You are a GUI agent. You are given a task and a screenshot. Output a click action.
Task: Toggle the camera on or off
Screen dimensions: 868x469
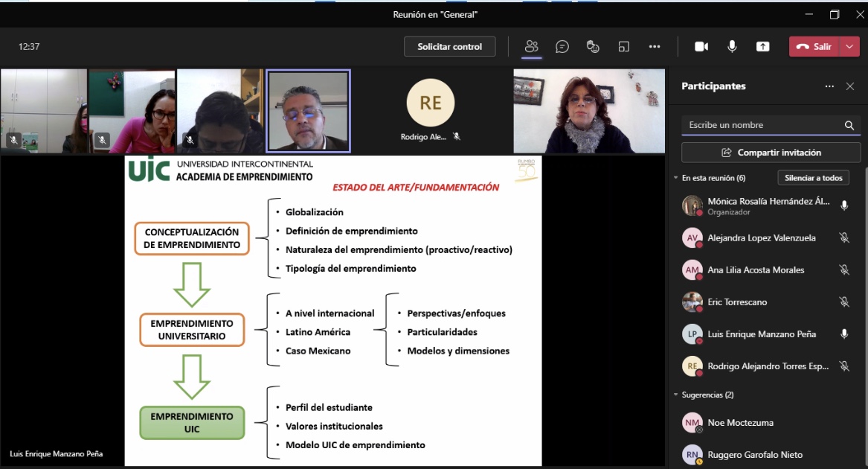(701, 47)
